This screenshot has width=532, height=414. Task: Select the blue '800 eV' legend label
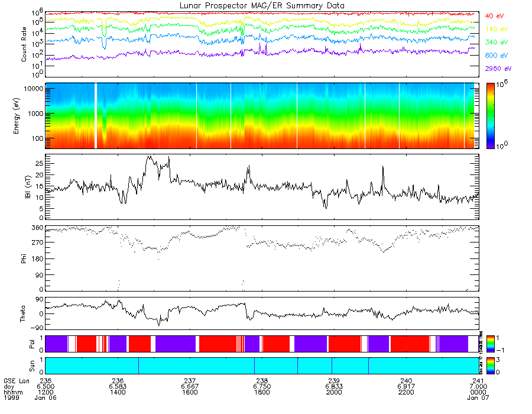pyautogui.click(x=497, y=56)
